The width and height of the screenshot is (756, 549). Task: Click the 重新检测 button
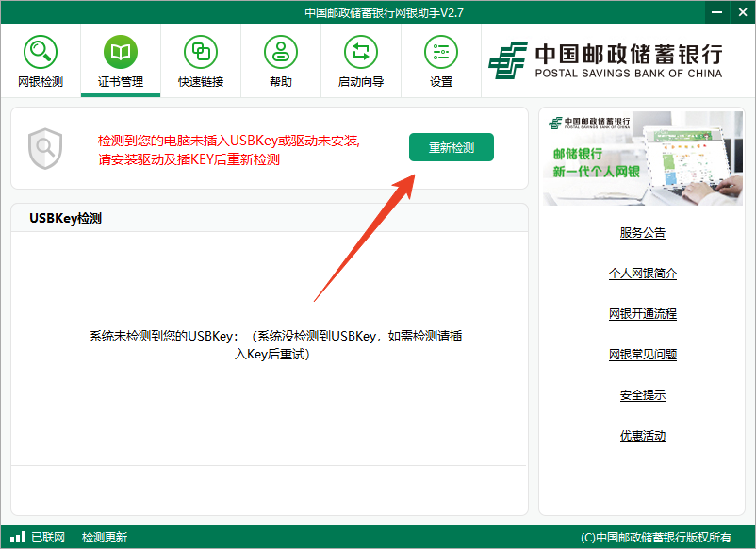[452, 147]
